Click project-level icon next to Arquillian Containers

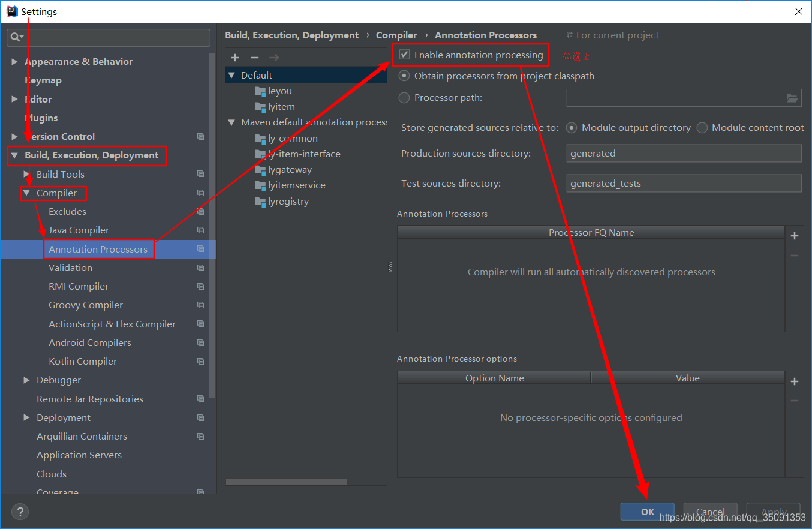pyautogui.click(x=200, y=437)
